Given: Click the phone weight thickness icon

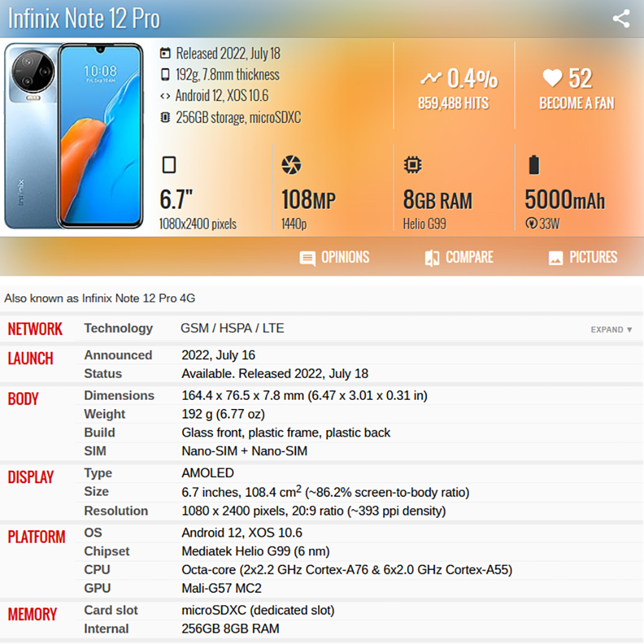Looking at the screenshot, I should point(165,74).
